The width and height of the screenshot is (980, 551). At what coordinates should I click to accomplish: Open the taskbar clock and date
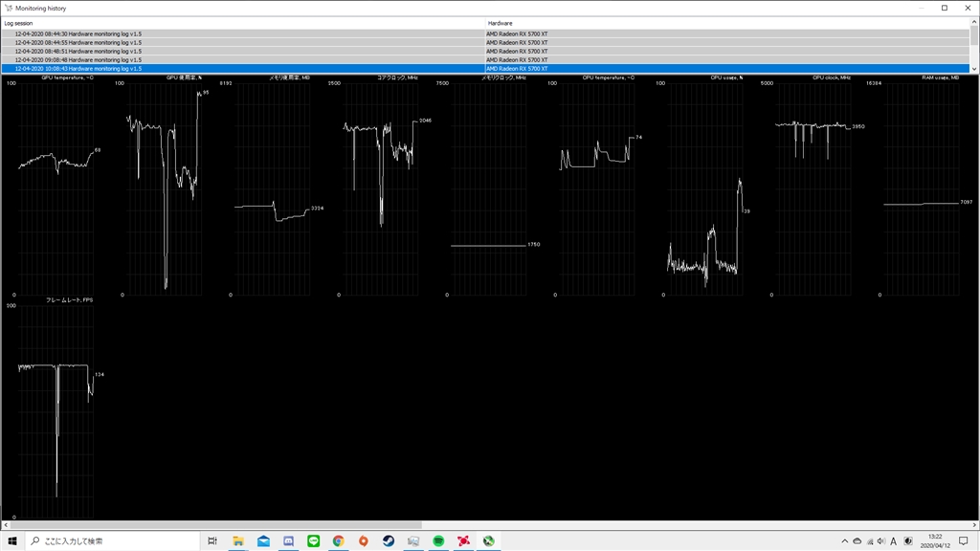935,541
